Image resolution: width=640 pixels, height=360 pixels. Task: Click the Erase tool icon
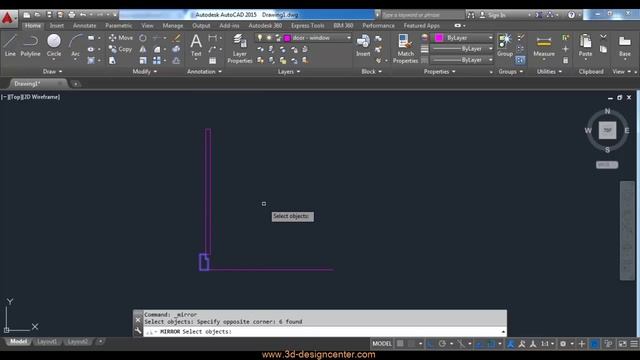176,38
